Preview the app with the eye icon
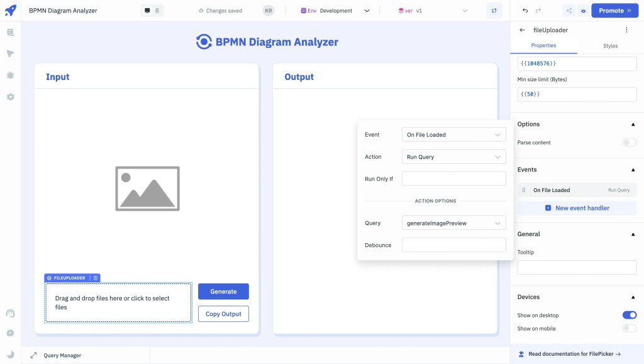 pyautogui.click(x=583, y=10)
